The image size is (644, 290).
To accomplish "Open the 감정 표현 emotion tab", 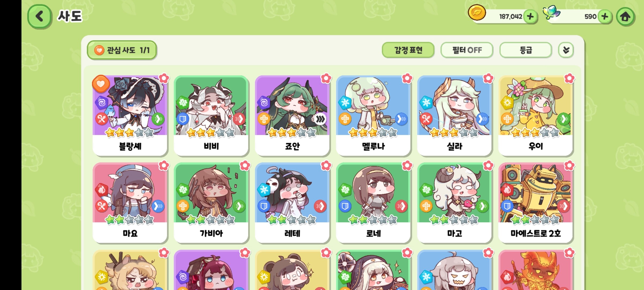I will coord(408,50).
